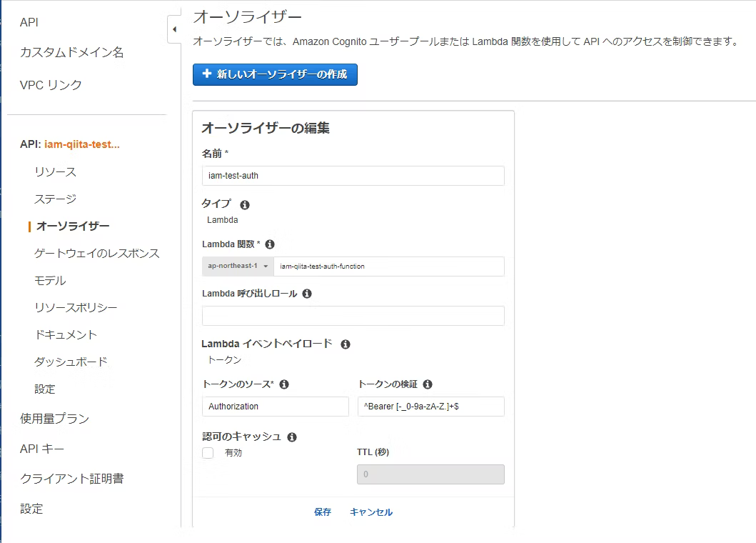Open リソース in the API sidebar

pyautogui.click(x=55, y=172)
